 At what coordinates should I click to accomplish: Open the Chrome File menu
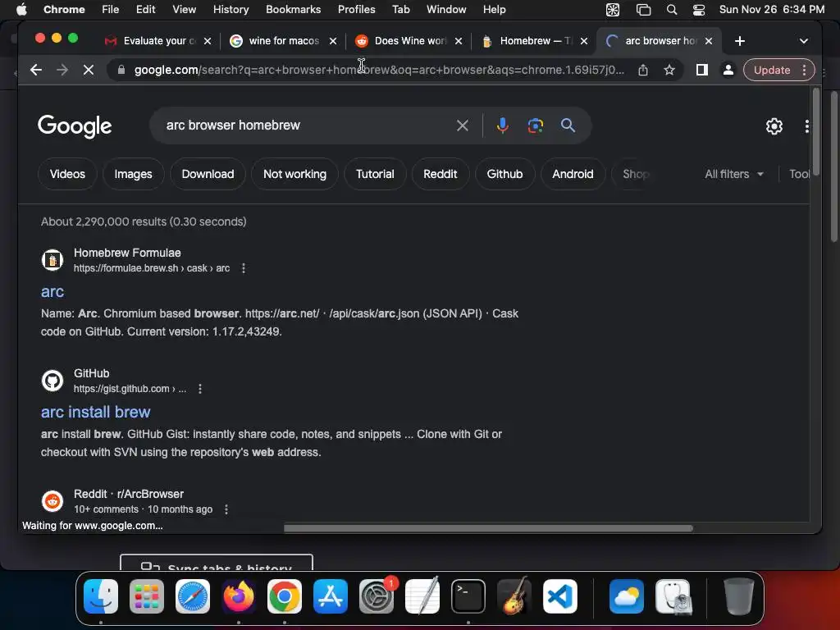pos(111,9)
